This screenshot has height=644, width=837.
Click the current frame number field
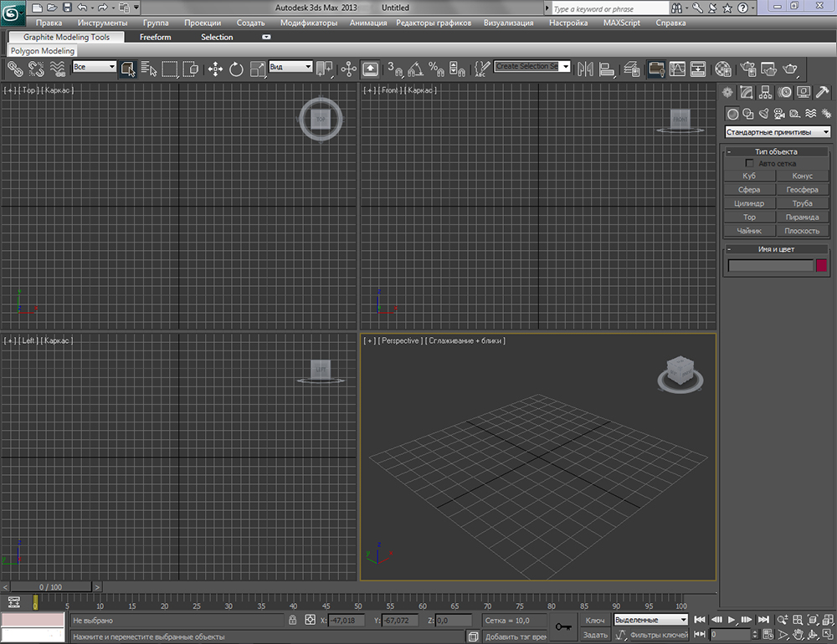coord(730,635)
